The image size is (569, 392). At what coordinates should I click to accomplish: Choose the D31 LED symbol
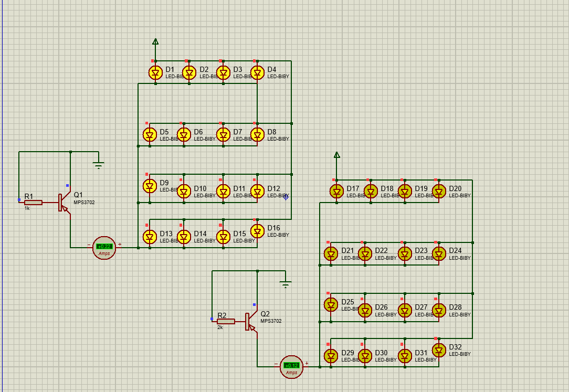tap(405, 356)
